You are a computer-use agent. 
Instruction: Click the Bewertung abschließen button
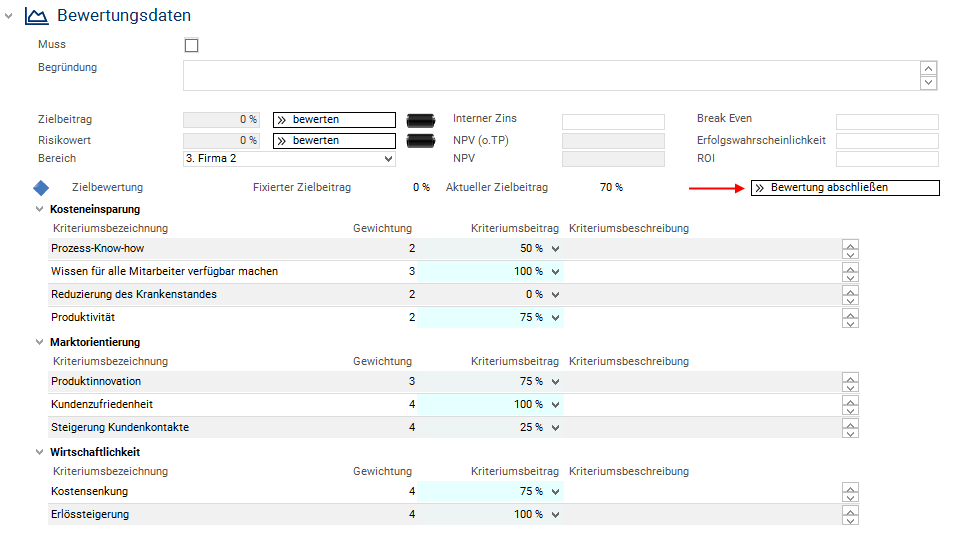pos(845,188)
